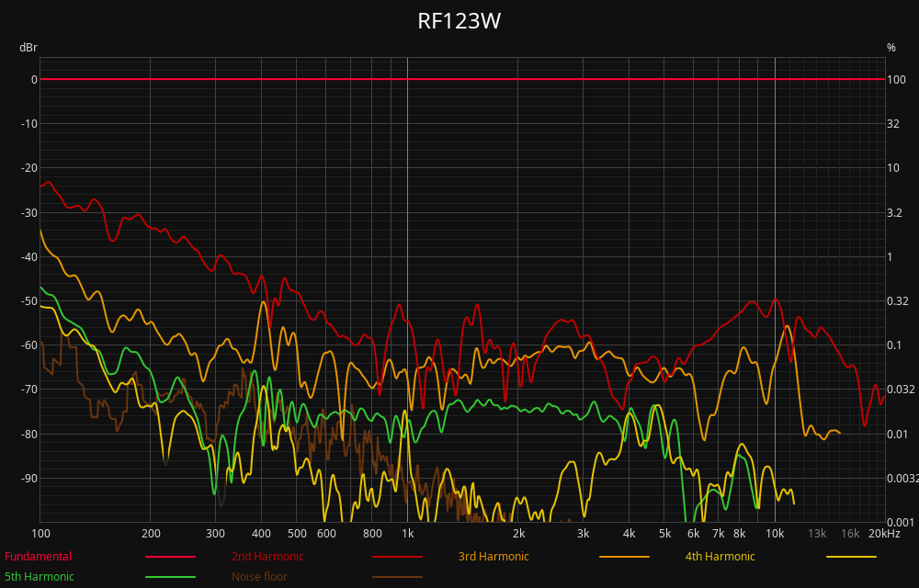Screen dimensions: 919x588
Task: Click the dBr axis unit label
Action: (28, 48)
